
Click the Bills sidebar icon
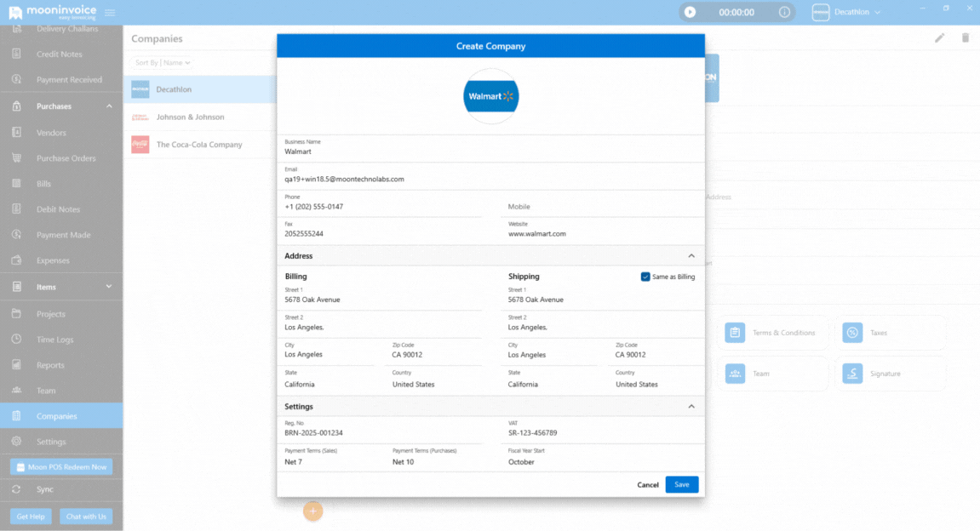(16, 184)
